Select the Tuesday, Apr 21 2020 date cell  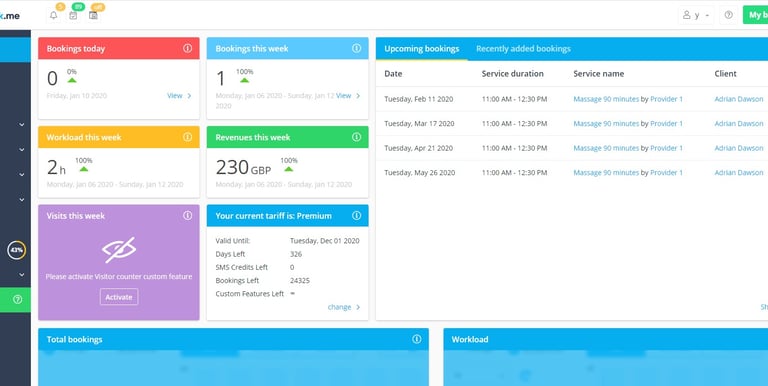[418, 148]
